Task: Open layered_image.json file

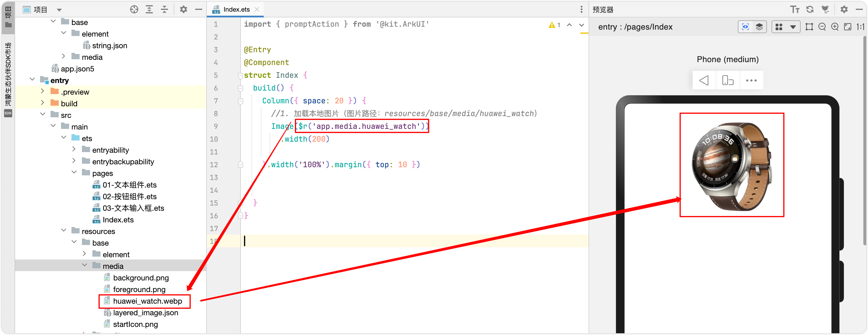Action: tap(141, 312)
